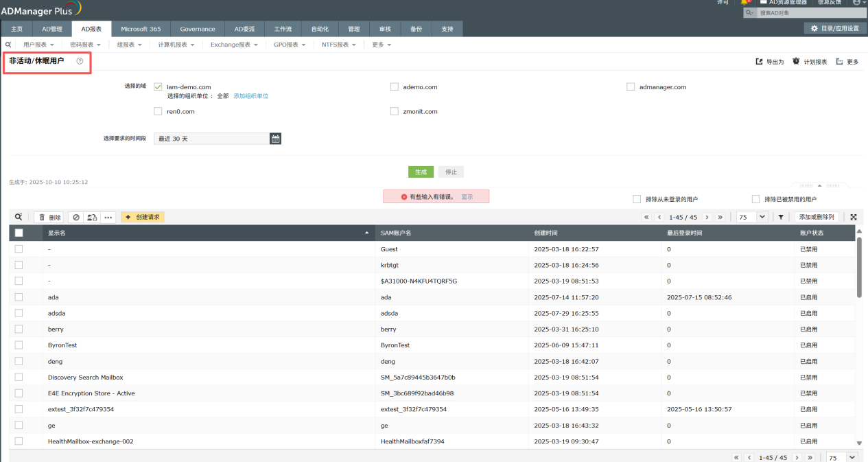Check the ademo.com domain checkbox
This screenshot has width=868, height=462.
click(x=395, y=87)
